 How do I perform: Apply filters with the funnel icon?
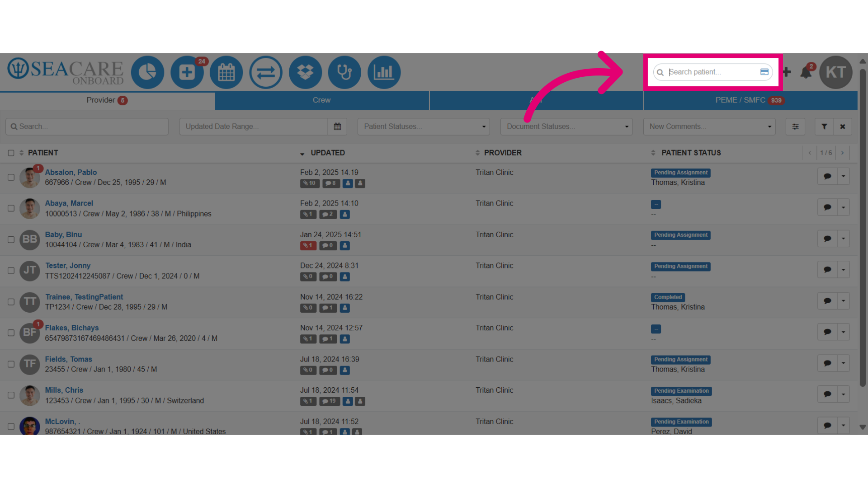(x=824, y=127)
